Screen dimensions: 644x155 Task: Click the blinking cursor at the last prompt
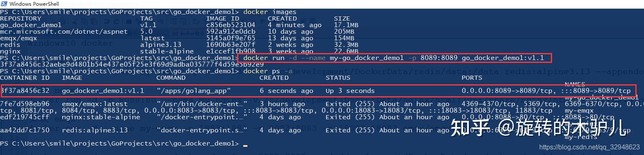[x=245, y=145]
